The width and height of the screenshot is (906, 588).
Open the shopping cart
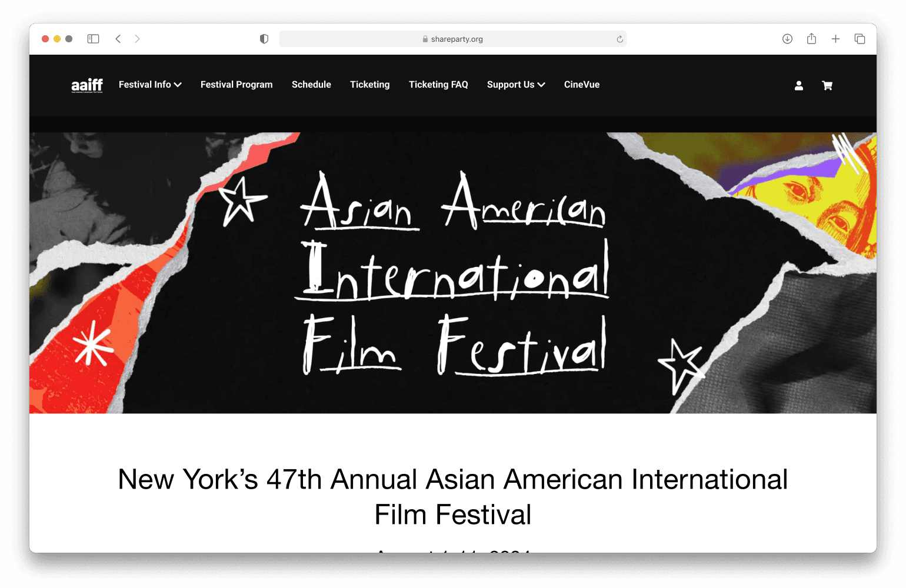tap(827, 85)
